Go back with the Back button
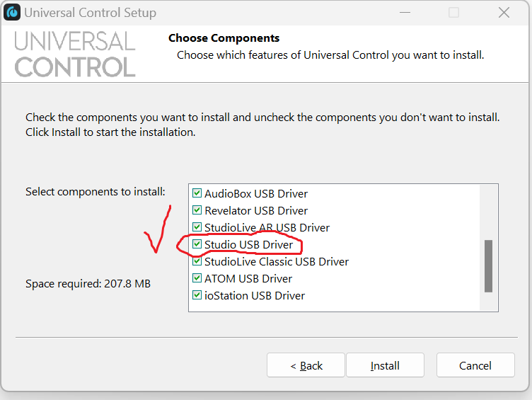 (x=306, y=365)
